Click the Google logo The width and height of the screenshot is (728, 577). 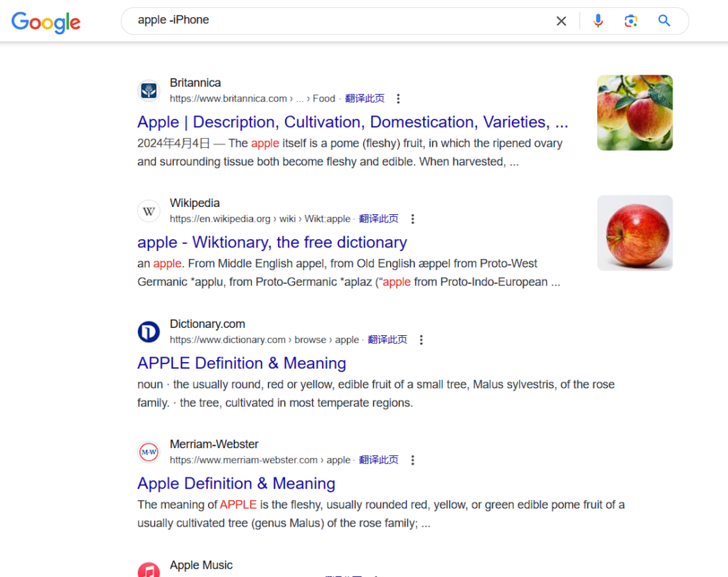[46, 22]
